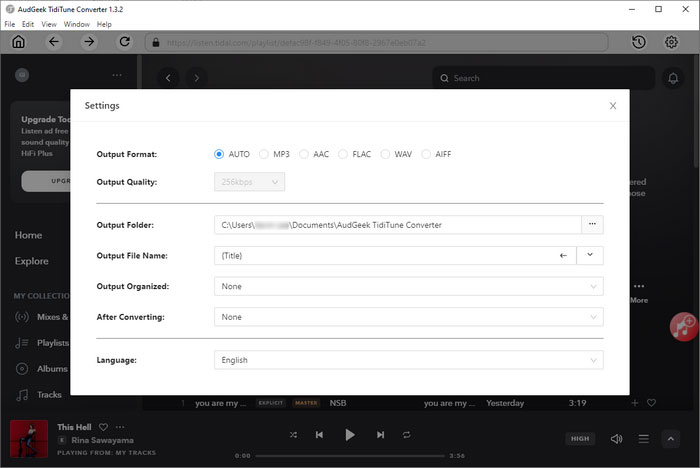
Task: Open the Edit menu
Action: pyautogui.click(x=28, y=24)
